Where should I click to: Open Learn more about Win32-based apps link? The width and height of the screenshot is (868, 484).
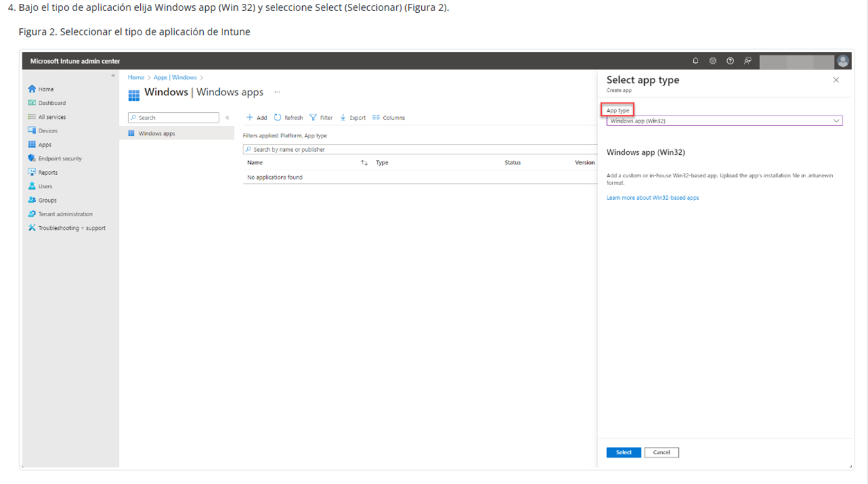652,198
